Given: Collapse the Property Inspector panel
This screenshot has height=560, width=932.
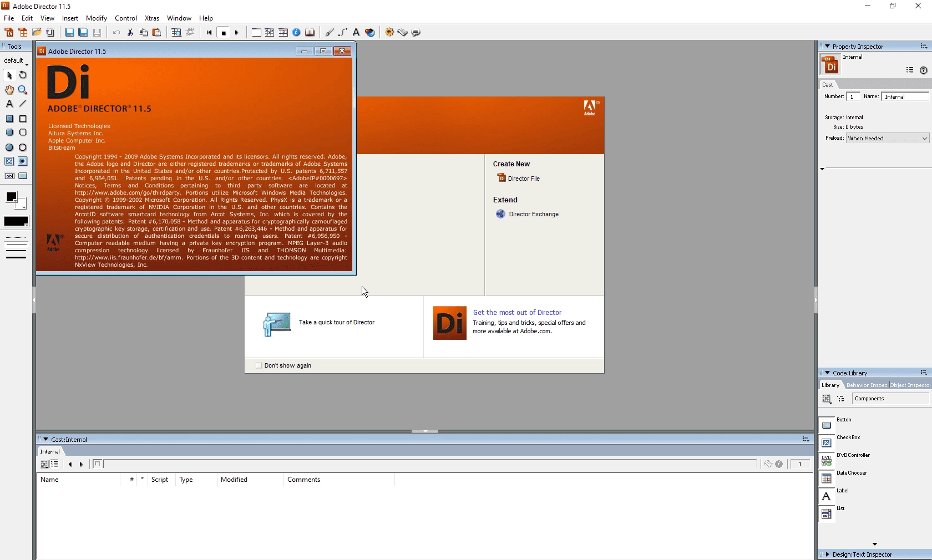Looking at the screenshot, I should tap(827, 47).
